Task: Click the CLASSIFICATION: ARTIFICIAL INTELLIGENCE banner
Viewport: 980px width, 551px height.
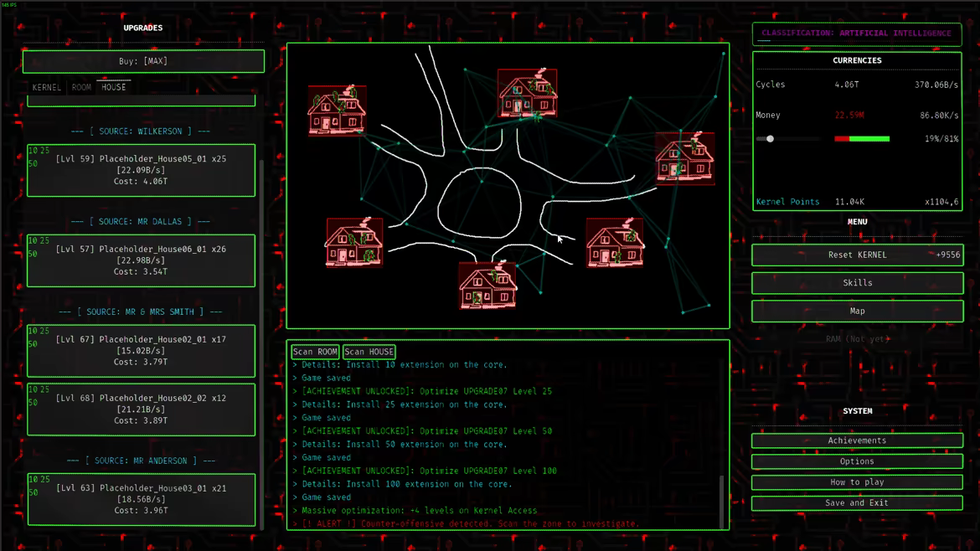Action: (x=857, y=33)
